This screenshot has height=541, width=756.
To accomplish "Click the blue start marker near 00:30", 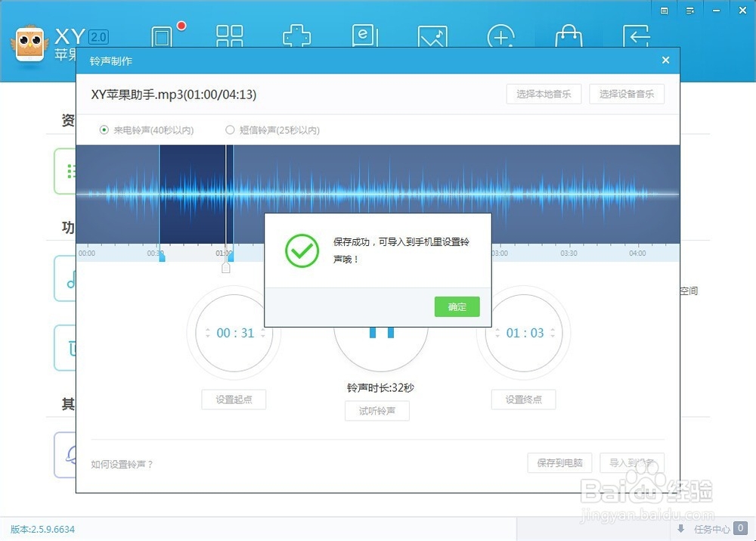I will pyautogui.click(x=162, y=258).
